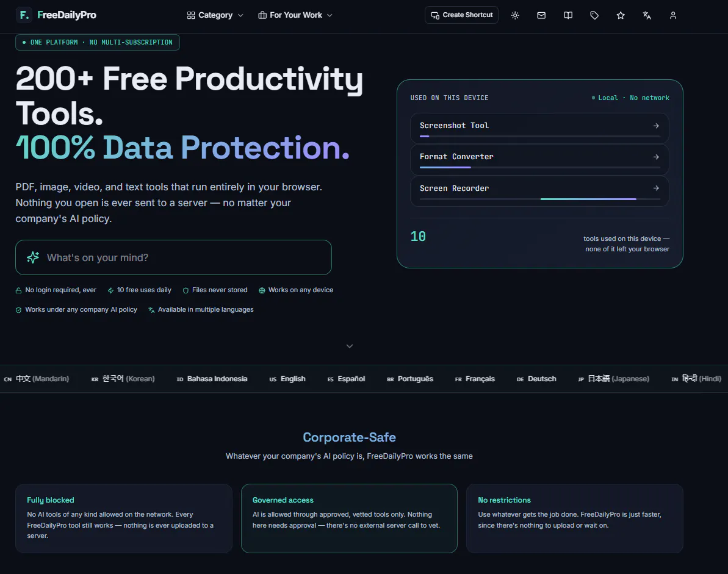728x574 pixels.
Task: Click the Create Shortcut button
Action: [461, 15]
